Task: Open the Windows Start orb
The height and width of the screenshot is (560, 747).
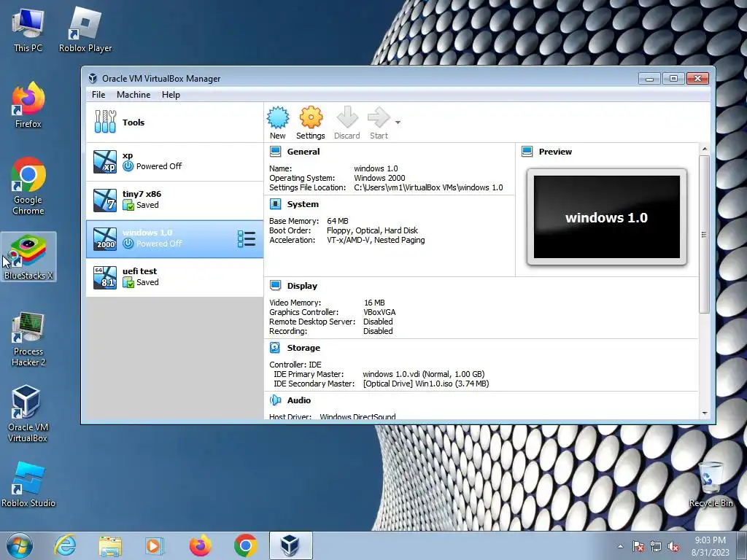Action: [x=20, y=545]
